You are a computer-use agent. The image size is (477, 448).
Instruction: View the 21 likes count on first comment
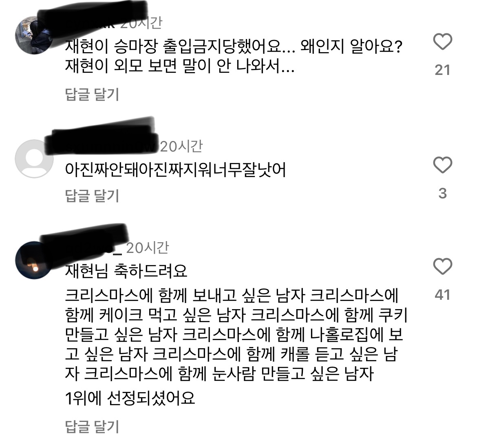[442, 70]
